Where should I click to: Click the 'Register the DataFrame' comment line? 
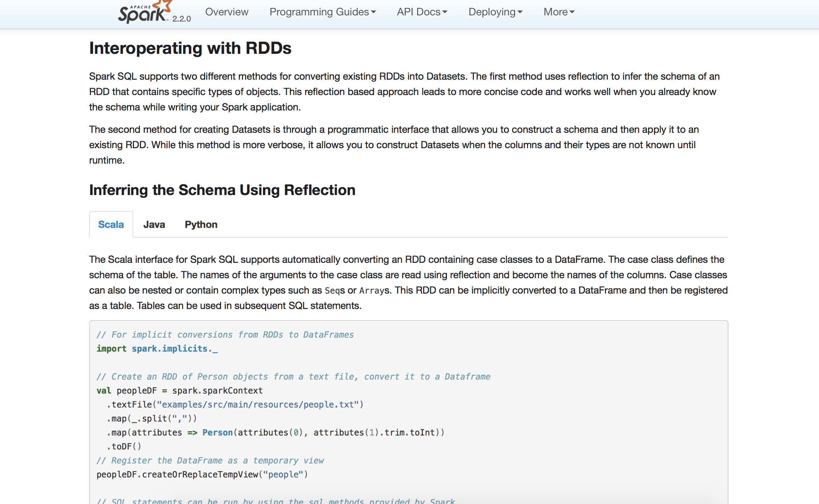(x=210, y=461)
